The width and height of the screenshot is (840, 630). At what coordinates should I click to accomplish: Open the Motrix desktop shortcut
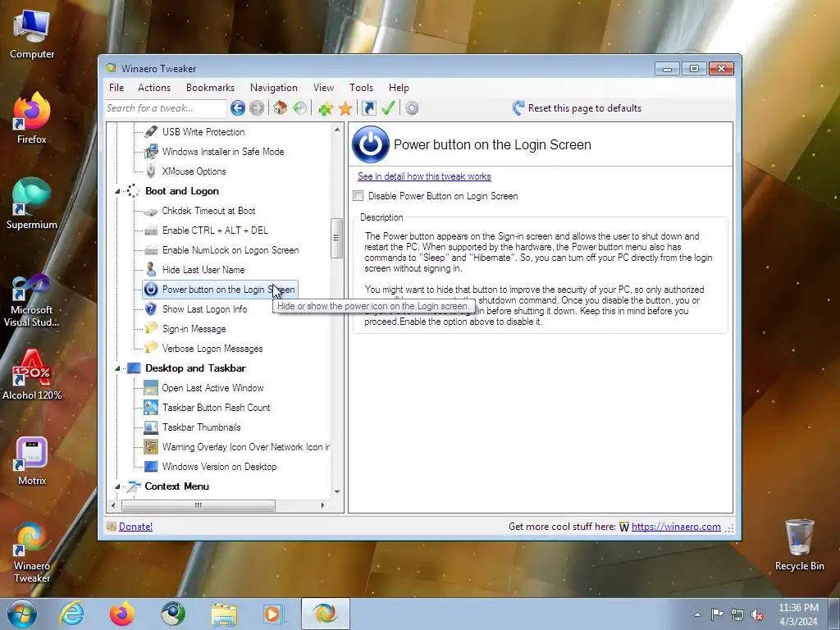pyautogui.click(x=32, y=461)
